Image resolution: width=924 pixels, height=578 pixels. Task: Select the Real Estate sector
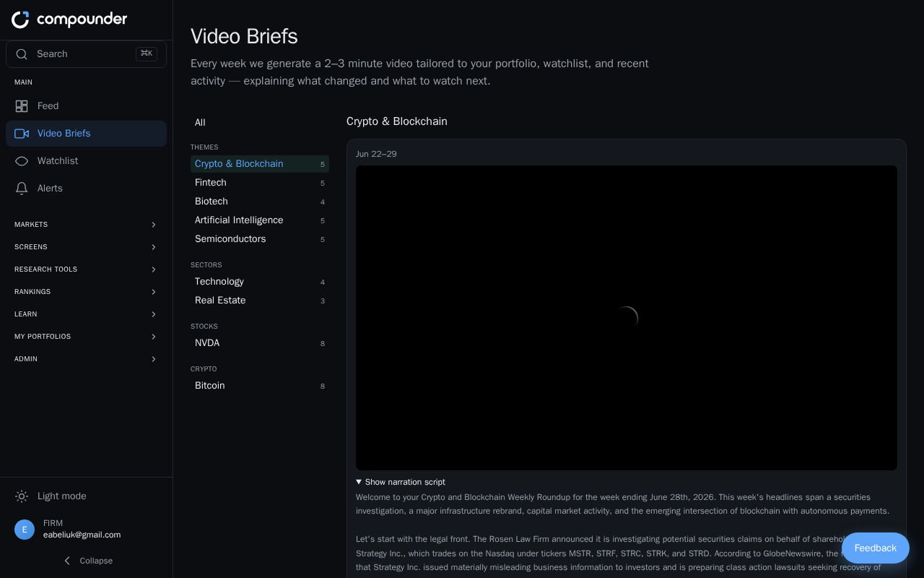pyautogui.click(x=260, y=301)
